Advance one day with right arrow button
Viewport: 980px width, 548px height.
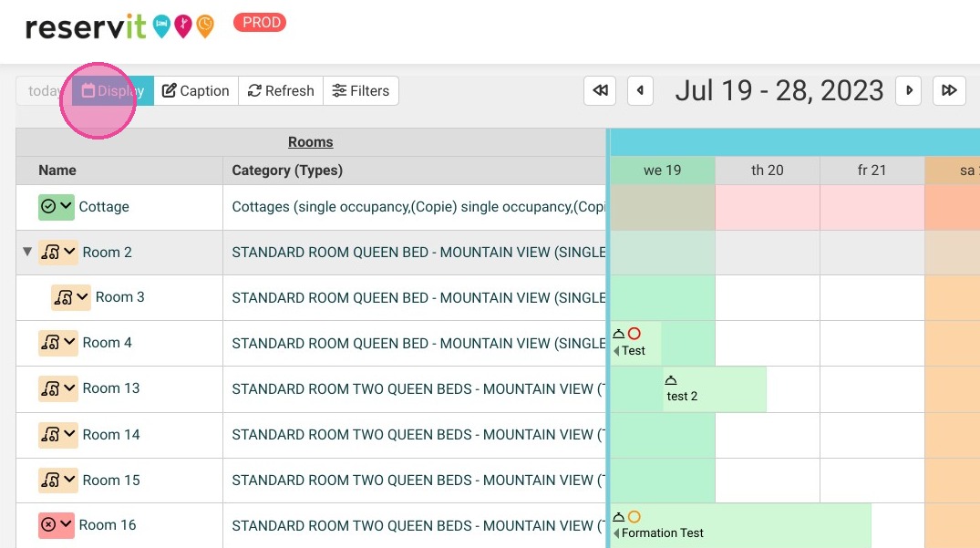pyautogui.click(x=909, y=90)
